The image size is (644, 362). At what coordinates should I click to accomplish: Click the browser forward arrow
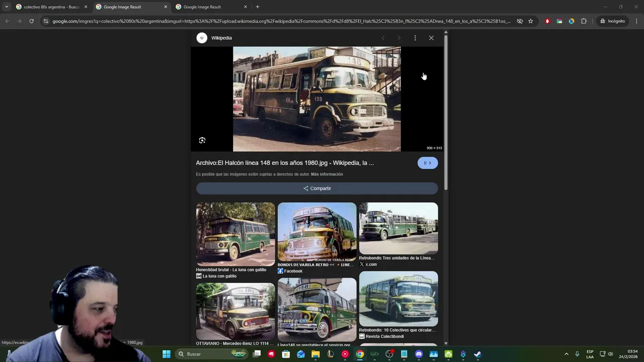click(19, 21)
